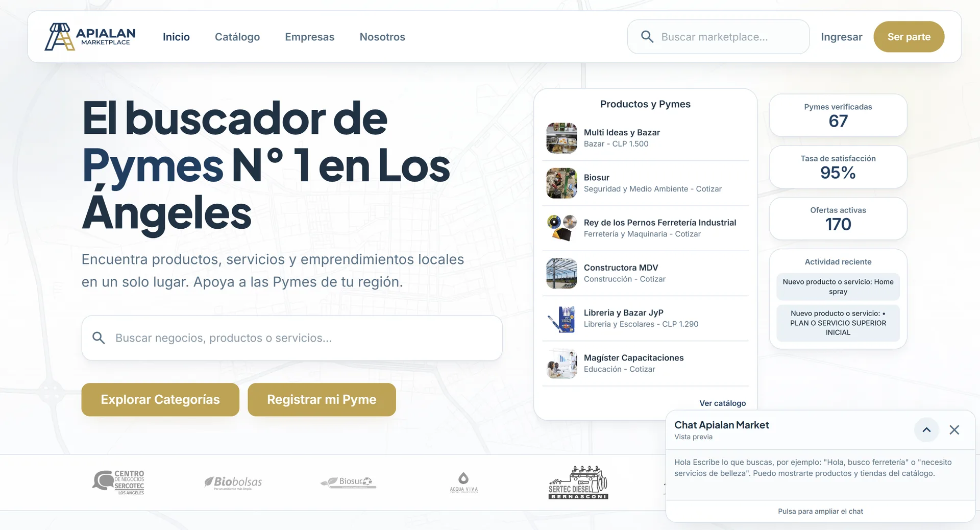Image resolution: width=980 pixels, height=530 pixels.
Task: Select the Libreria y Bazar JyP title
Action: tap(624, 312)
